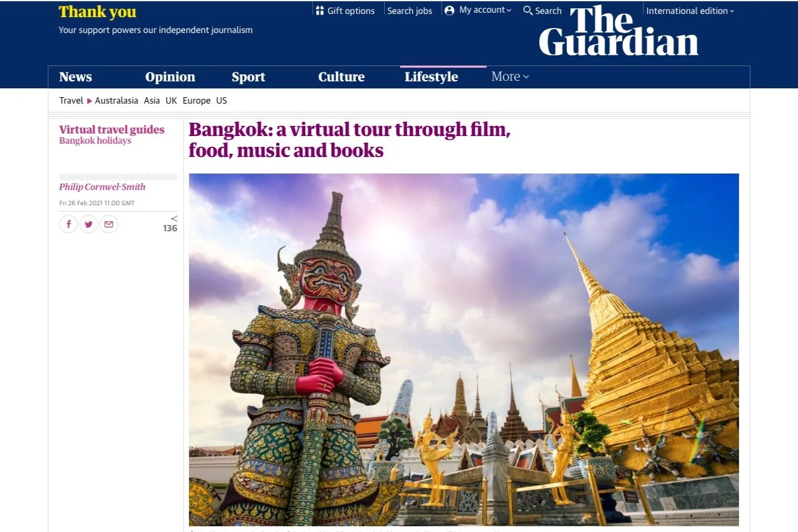Click the Grand Palace article photo

(464, 350)
